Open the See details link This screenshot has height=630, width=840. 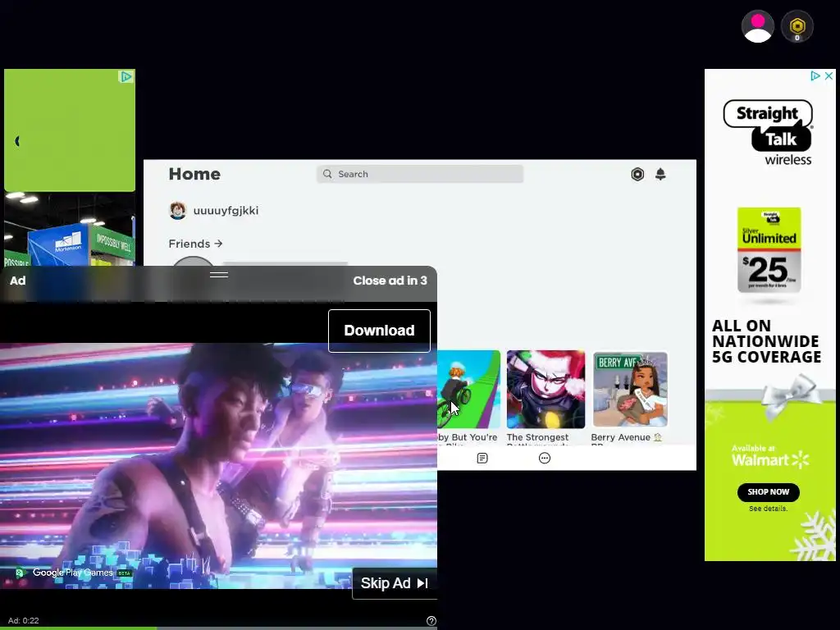tap(768, 509)
